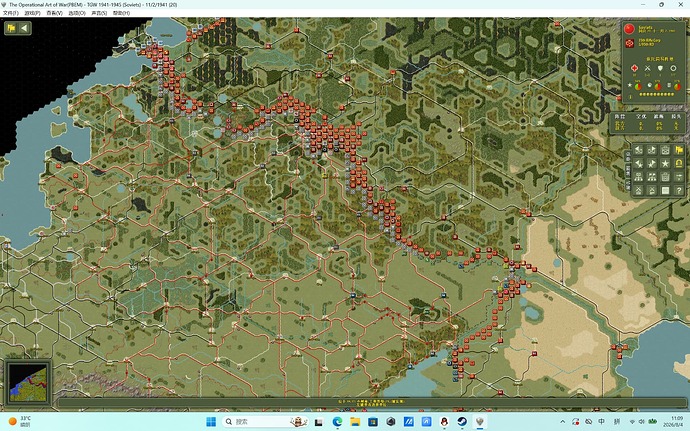Open the 声音(S) menu
The image size is (690, 431).
coord(99,13)
